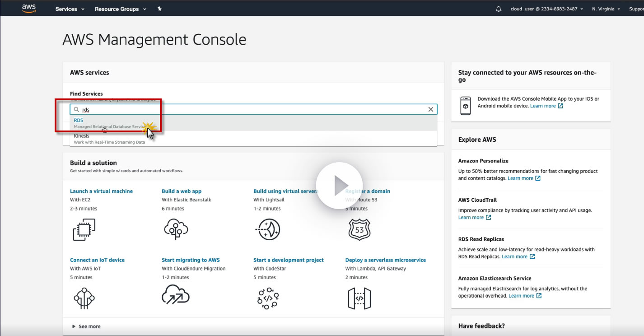644x336 pixels.
Task: Select the RDS search result
Action: [x=253, y=123]
